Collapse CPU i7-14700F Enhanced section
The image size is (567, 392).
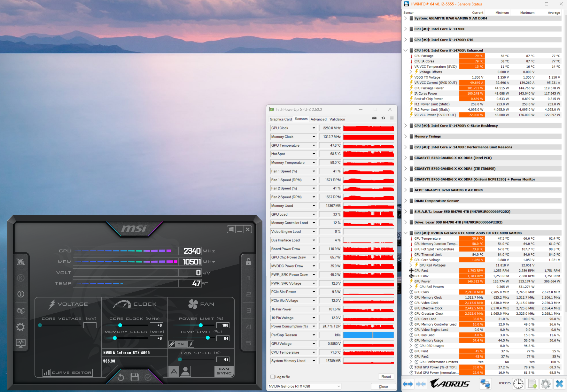point(406,50)
